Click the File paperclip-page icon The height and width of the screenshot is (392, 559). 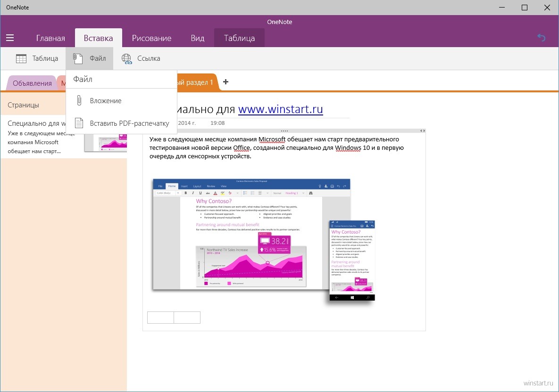78,58
